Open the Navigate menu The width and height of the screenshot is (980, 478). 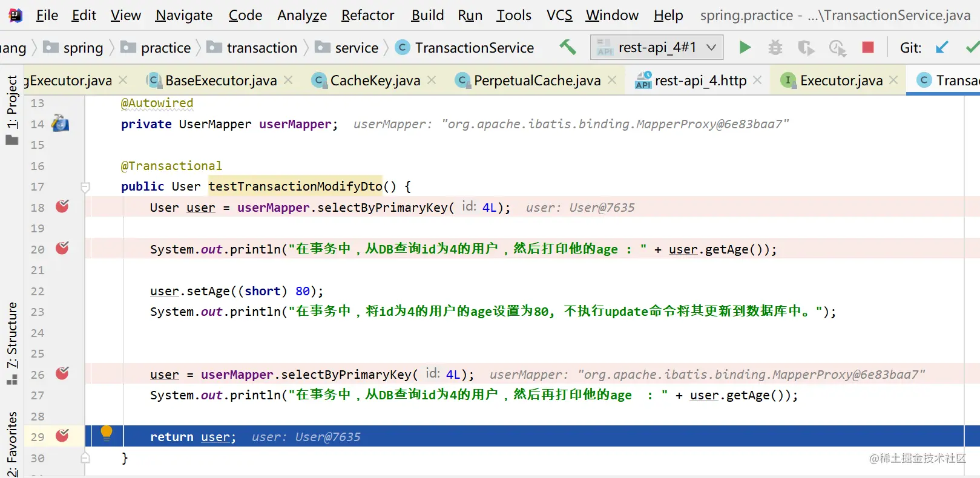tap(184, 15)
